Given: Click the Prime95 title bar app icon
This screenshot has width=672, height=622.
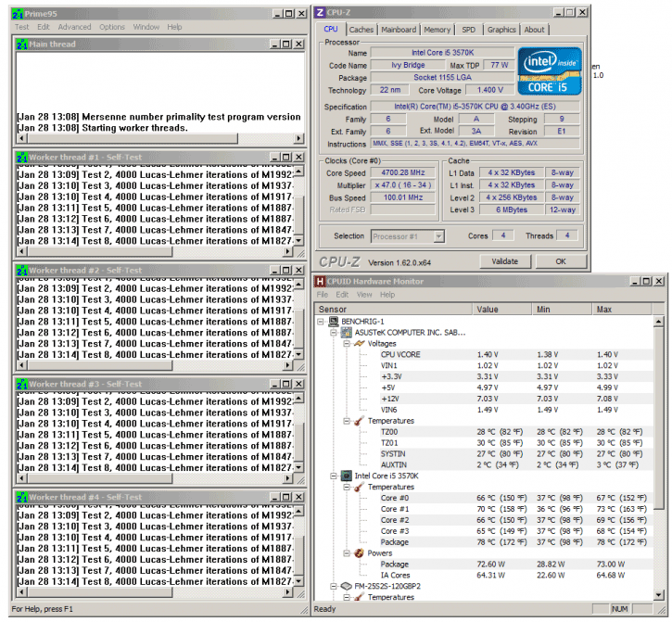Looking at the screenshot, I should [x=19, y=13].
